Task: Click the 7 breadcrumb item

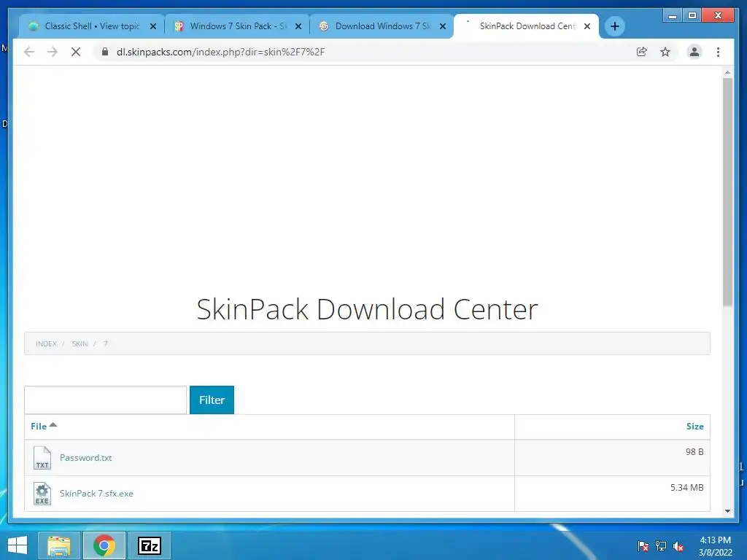Action: [106, 344]
